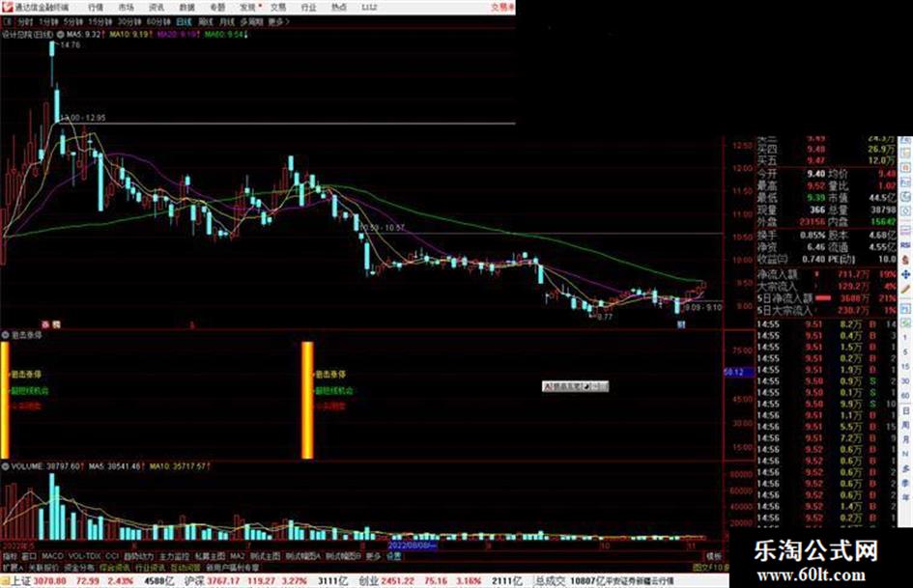The image size is (913, 588).
Task: Switch to 30分钟 chart period
Action: pyautogui.click(x=129, y=21)
